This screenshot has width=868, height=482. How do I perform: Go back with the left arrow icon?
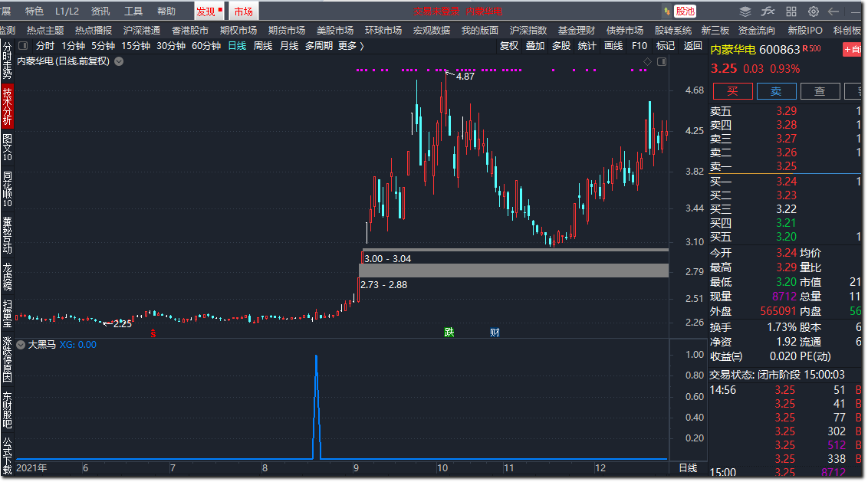[x=833, y=11]
